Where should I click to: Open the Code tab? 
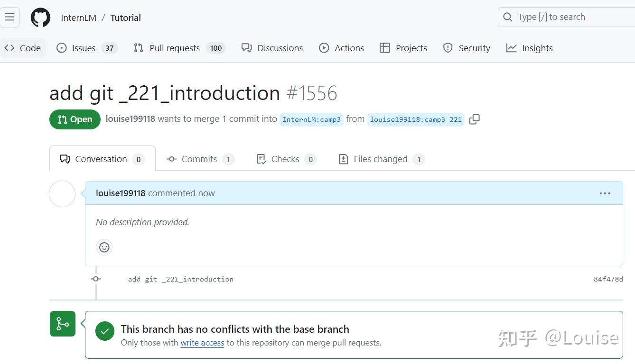[23, 48]
